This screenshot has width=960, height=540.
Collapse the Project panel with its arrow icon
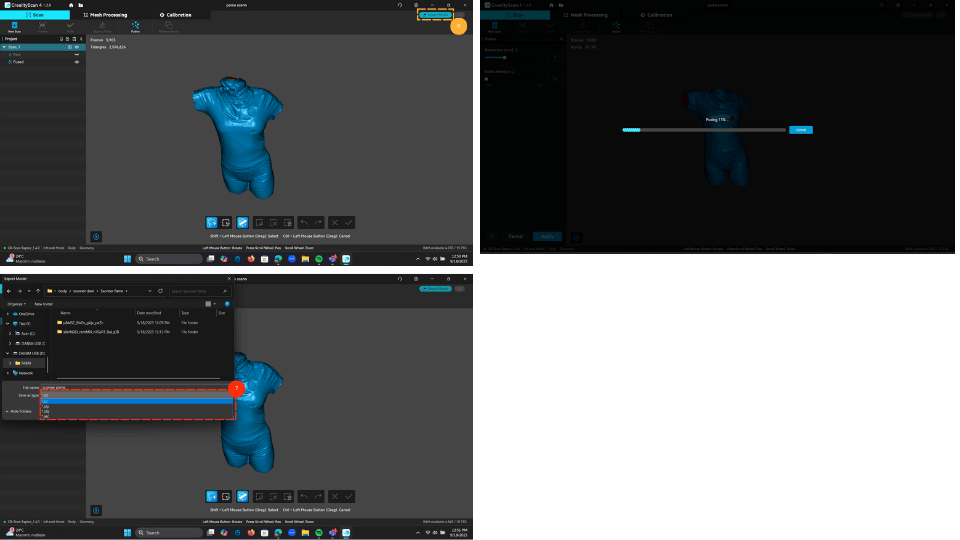pyautogui.click(x=81, y=39)
